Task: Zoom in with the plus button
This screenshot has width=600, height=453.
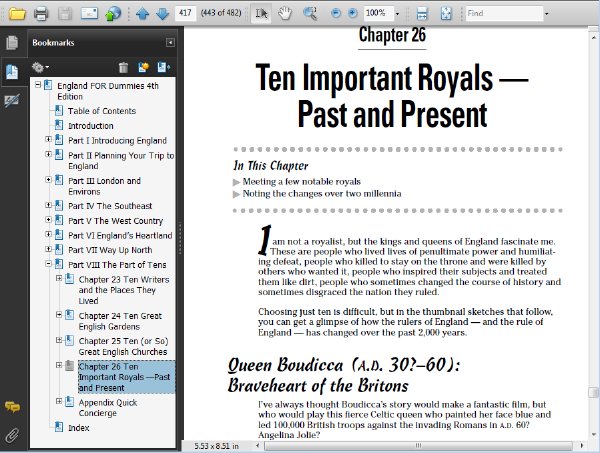Action: pos(353,13)
